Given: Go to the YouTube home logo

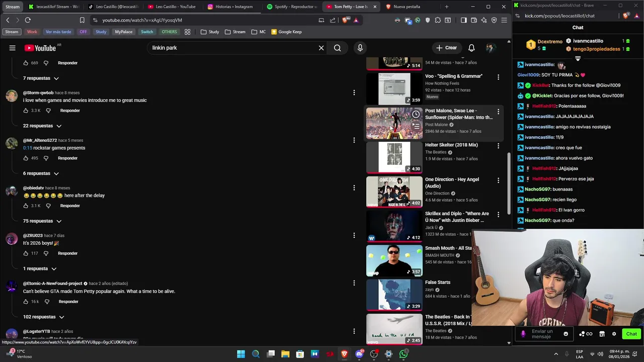Looking at the screenshot, I should click(x=40, y=48).
